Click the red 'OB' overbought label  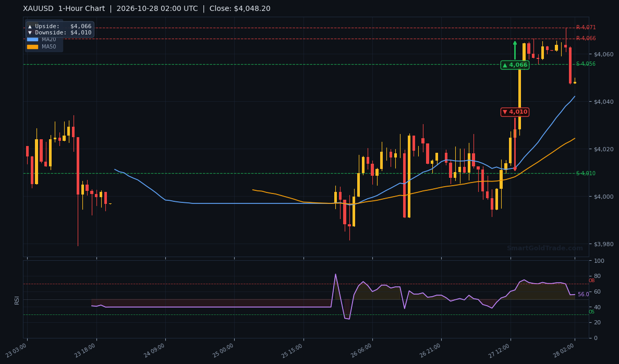[x=591, y=281]
